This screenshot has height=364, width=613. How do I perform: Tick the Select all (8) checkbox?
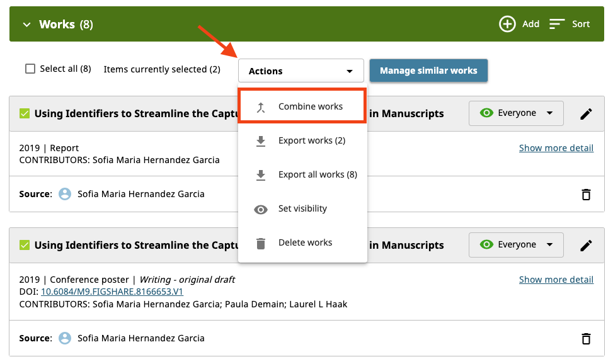(x=30, y=69)
